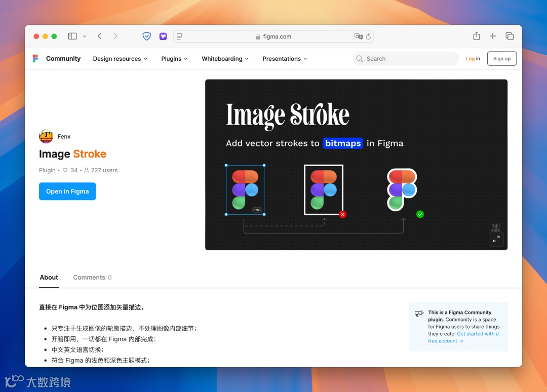Like the plugin with heart icon
This screenshot has height=392, width=547.
click(x=65, y=170)
